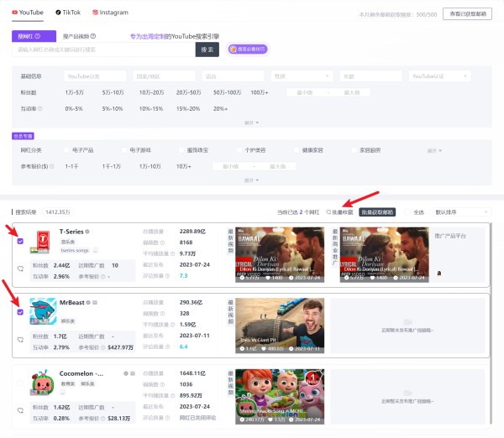Uncheck the T-Series selection checkbox

pyautogui.click(x=20, y=241)
